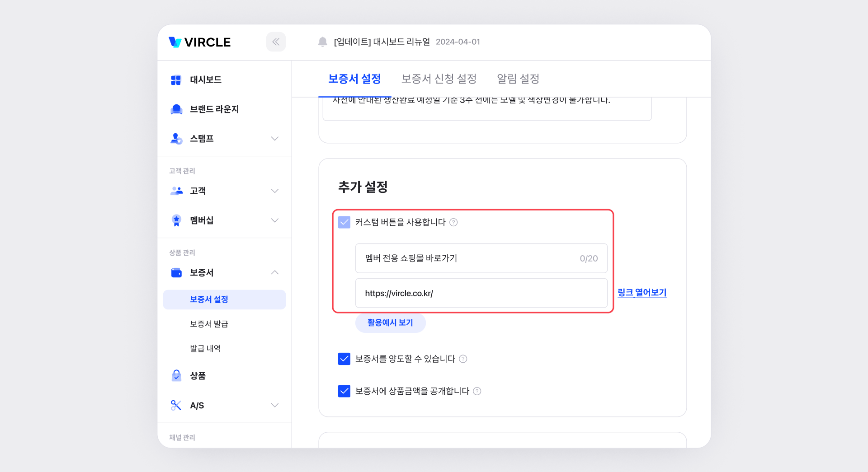Click help icon beside 커스텀 버튼을 사용합니다
This screenshot has width=868, height=472.
(x=453, y=222)
